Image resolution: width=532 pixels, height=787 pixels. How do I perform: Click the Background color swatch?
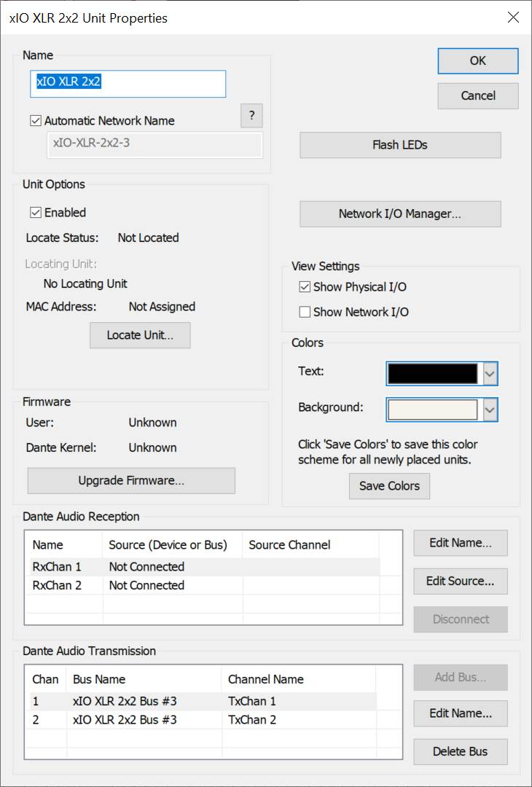tap(433, 410)
